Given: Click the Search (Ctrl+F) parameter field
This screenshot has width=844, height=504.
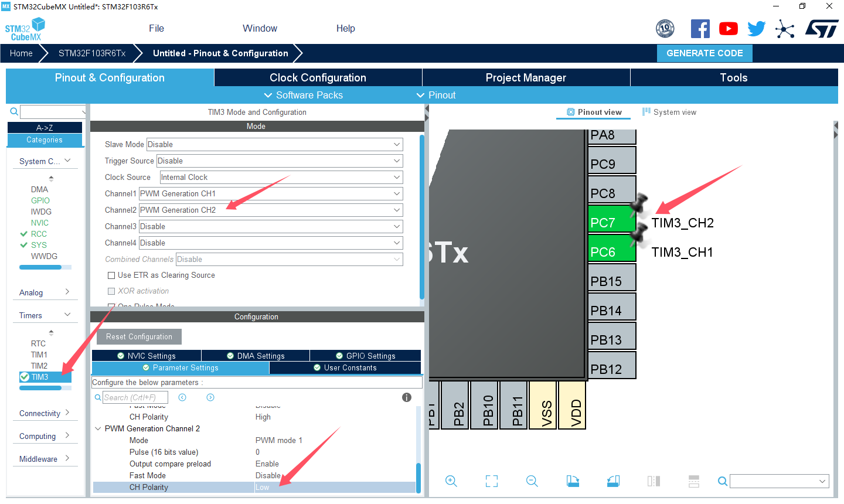Looking at the screenshot, I should (x=135, y=397).
